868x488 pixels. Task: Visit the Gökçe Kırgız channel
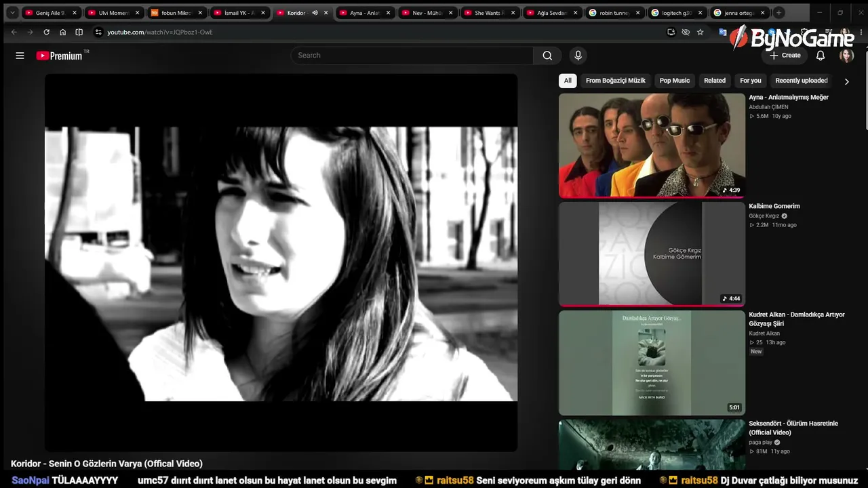764,216
